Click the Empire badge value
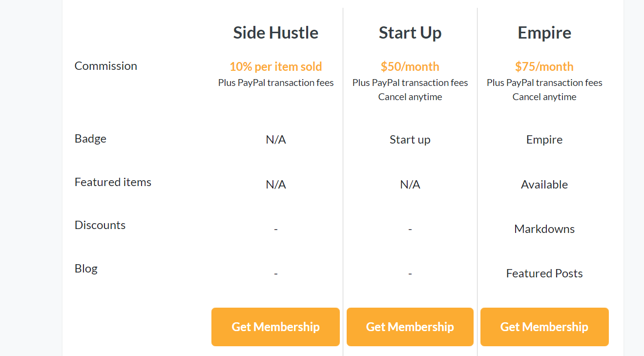 [544, 140]
